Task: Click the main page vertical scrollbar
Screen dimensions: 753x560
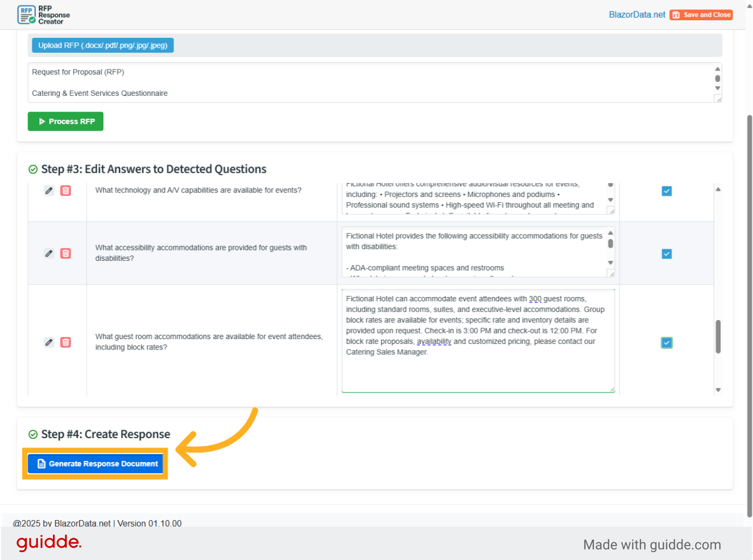Action: (749, 316)
